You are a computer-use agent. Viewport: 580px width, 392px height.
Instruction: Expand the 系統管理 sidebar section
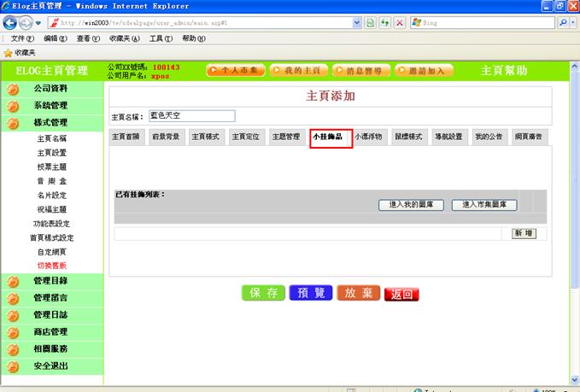coord(50,106)
